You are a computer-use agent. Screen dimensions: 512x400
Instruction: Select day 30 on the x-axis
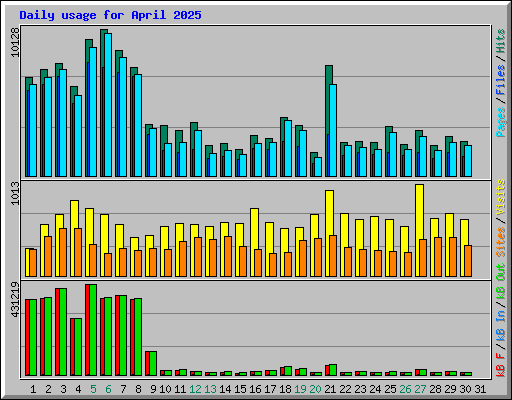click(465, 389)
